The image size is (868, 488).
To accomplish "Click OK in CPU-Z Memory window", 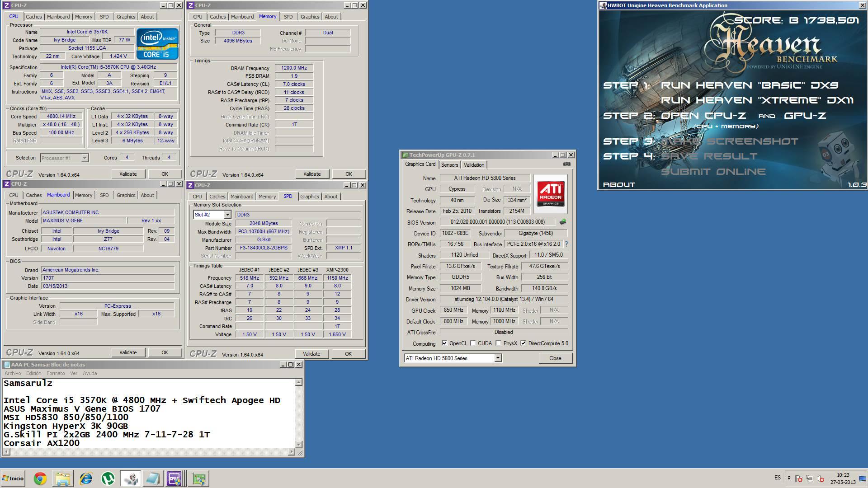I will coord(349,174).
